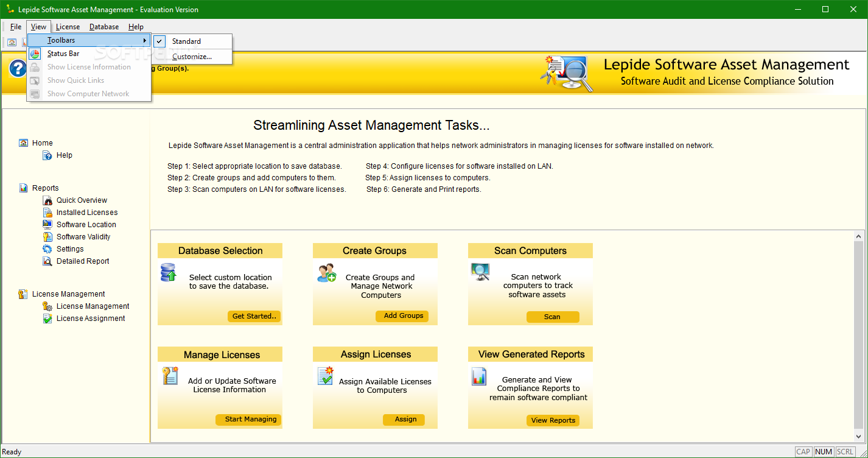Click the View Reports button
868x458 pixels.
[x=553, y=420]
